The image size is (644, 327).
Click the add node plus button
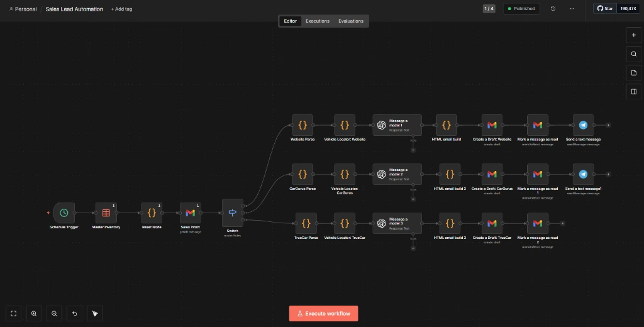634,35
